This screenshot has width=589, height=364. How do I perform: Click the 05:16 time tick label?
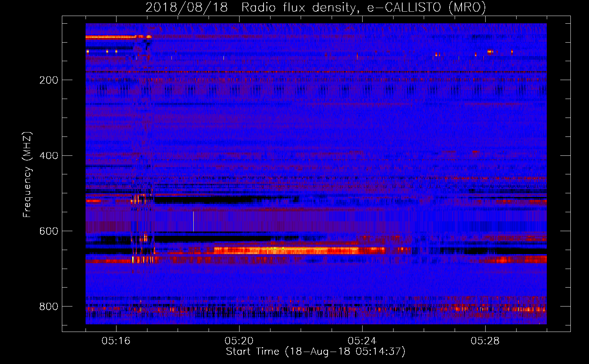[x=116, y=341]
